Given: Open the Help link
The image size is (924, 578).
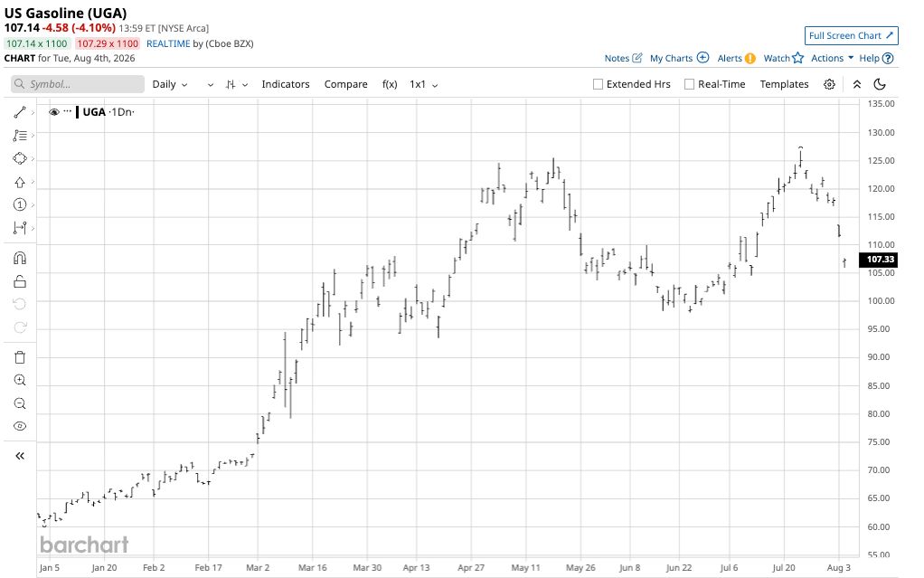Looking at the screenshot, I should click(869, 59).
